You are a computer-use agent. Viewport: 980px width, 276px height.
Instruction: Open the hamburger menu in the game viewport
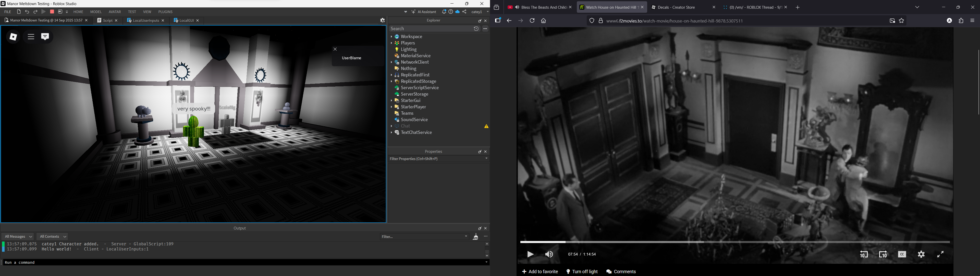pos(31,37)
